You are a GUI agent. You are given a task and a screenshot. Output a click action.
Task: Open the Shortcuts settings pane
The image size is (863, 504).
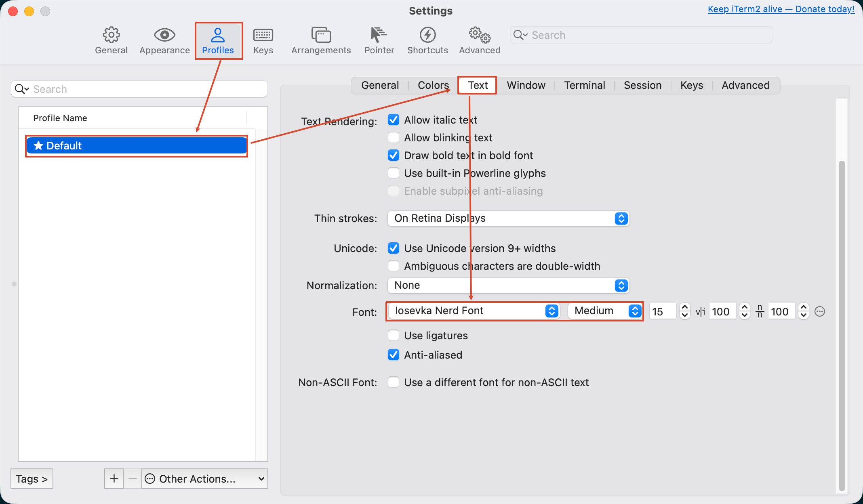coord(427,40)
